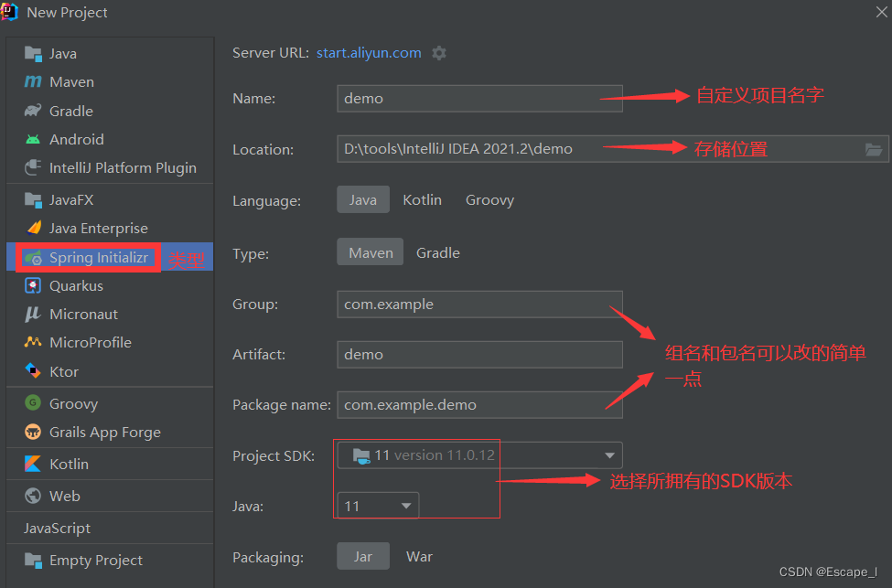Select the Java project type icon
Viewport: 892px width, 588px height.
33,53
